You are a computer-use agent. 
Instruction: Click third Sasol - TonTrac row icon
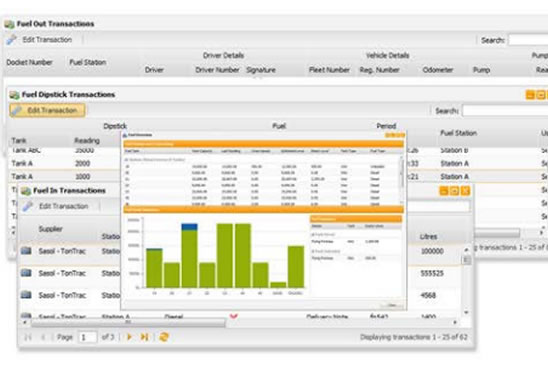click(26, 295)
